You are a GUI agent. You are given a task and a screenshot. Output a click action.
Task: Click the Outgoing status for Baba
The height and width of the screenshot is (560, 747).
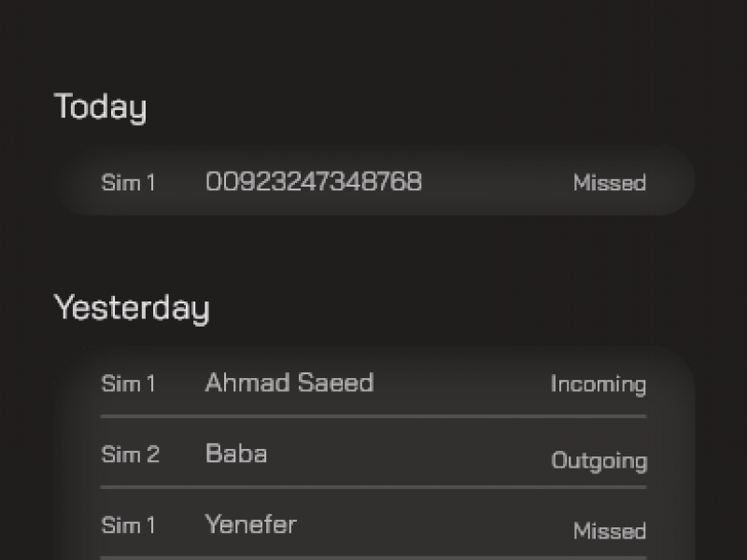[x=599, y=461]
